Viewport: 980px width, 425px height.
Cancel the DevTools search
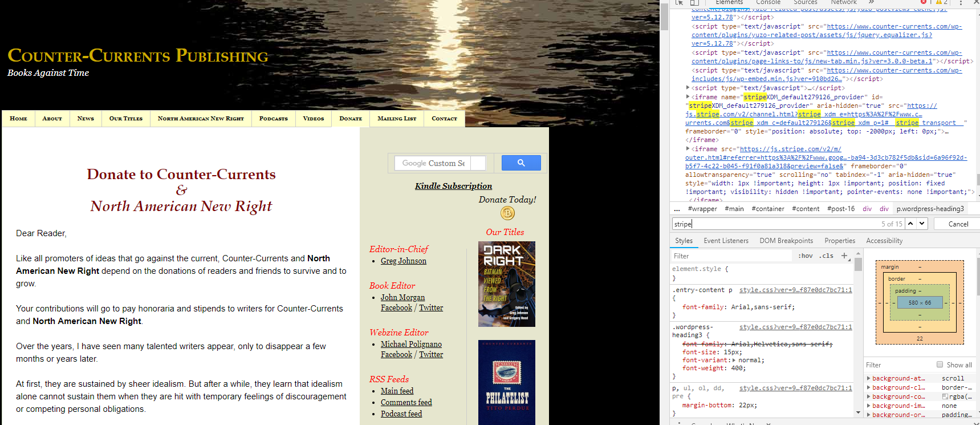tap(958, 224)
